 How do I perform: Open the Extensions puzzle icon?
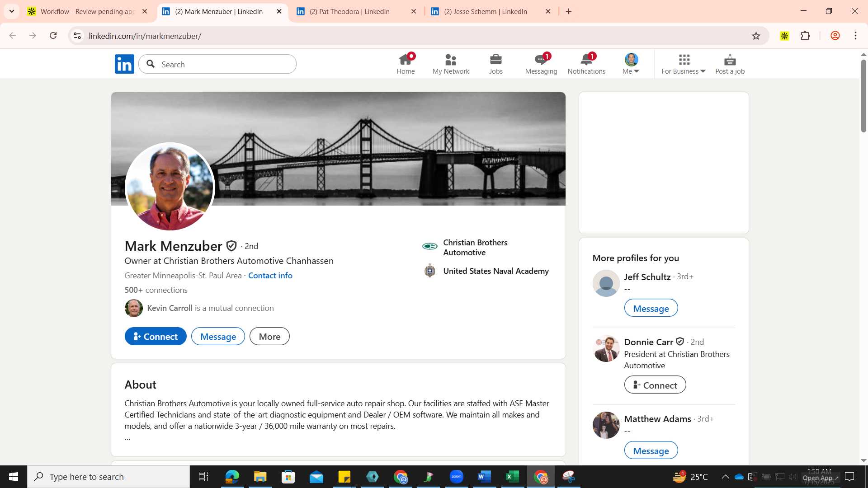[805, 36]
